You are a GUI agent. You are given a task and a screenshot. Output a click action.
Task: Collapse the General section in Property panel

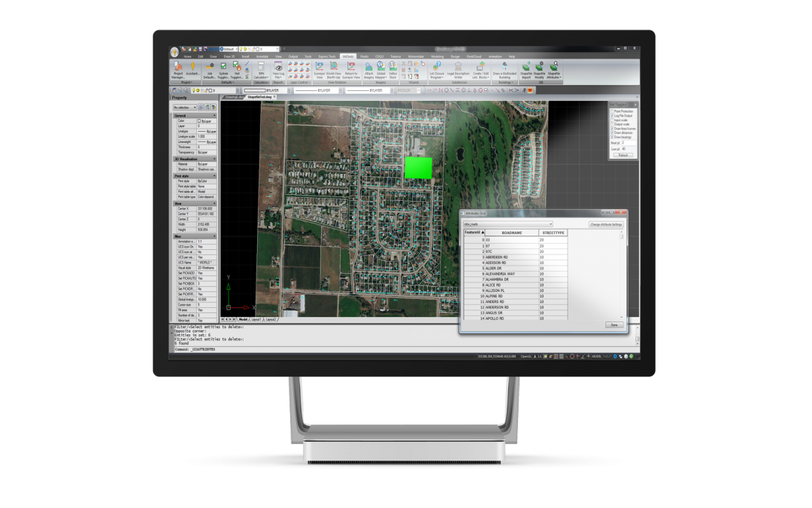pos(214,116)
